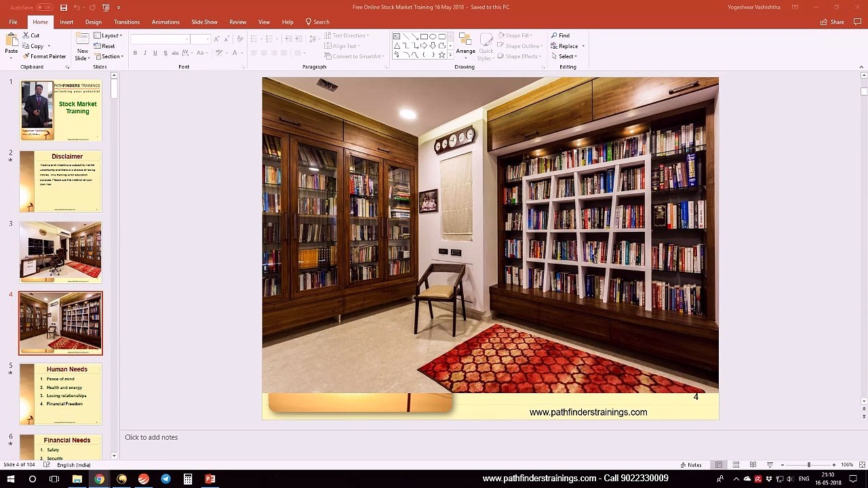Click the Cut scissors button
This screenshot has width=868, height=488.
(31, 35)
